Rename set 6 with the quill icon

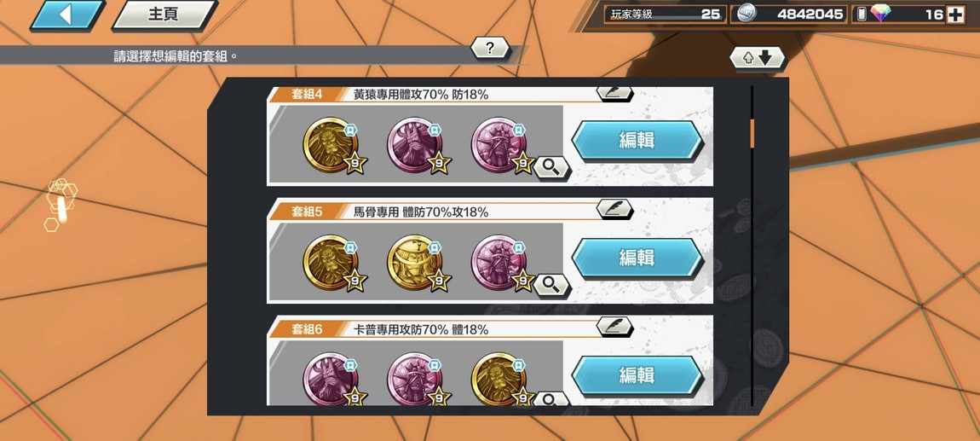(614, 326)
